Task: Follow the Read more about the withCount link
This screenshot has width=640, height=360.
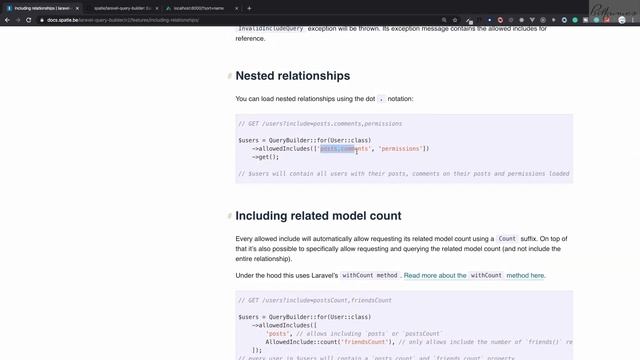Action: point(474,276)
